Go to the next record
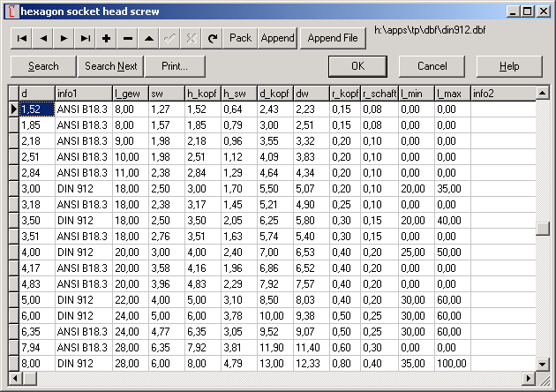The width and height of the screenshot is (556, 392). click(x=64, y=38)
